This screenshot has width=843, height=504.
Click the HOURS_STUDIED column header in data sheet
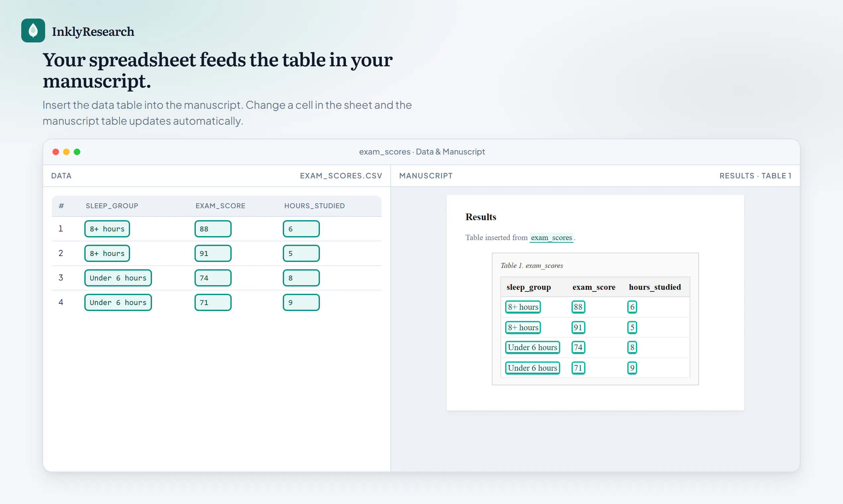point(314,206)
